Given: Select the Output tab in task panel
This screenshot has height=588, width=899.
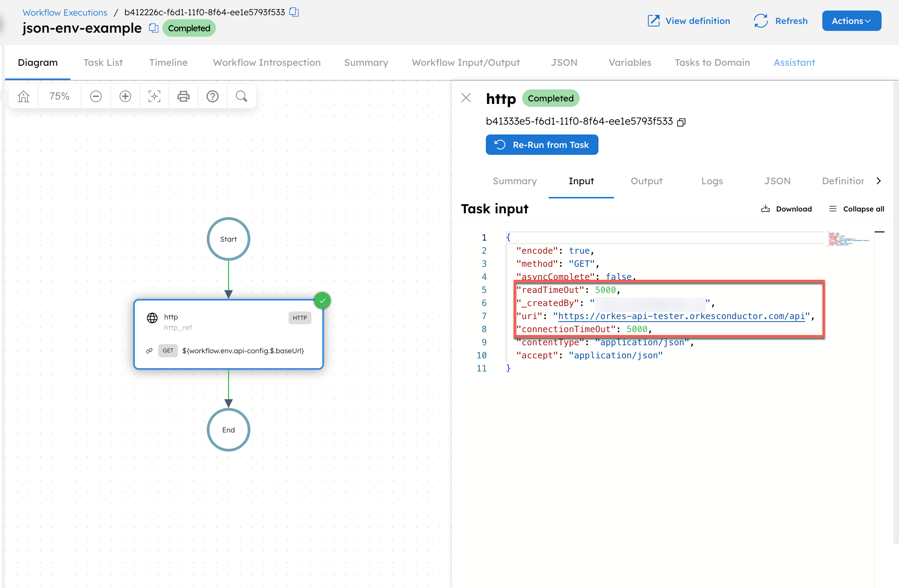Looking at the screenshot, I should pyautogui.click(x=646, y=181).
